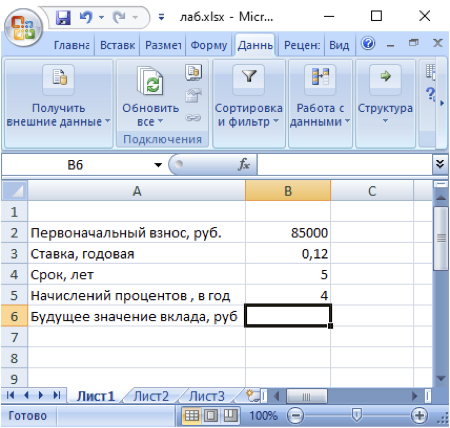Click the Refresh All icon

[150, 80]
